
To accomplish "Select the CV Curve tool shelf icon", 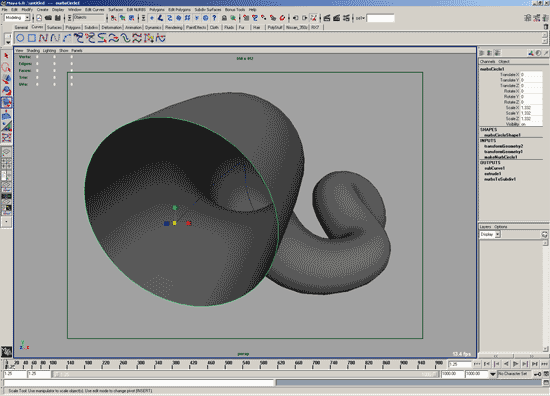I will (43, 38).
